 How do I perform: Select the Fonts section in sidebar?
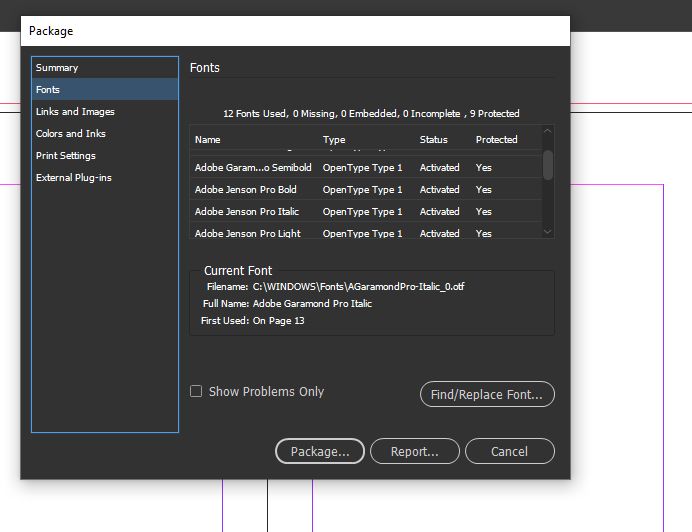pyautogui.click(x=105, y=89)
